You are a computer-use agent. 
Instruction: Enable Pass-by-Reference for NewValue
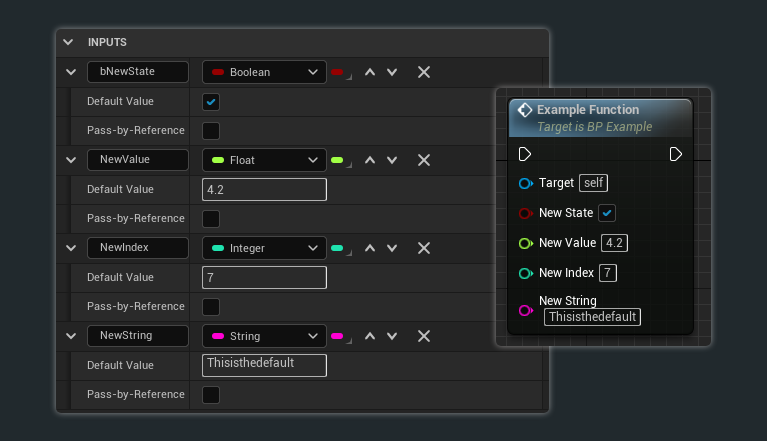(211, 218)
